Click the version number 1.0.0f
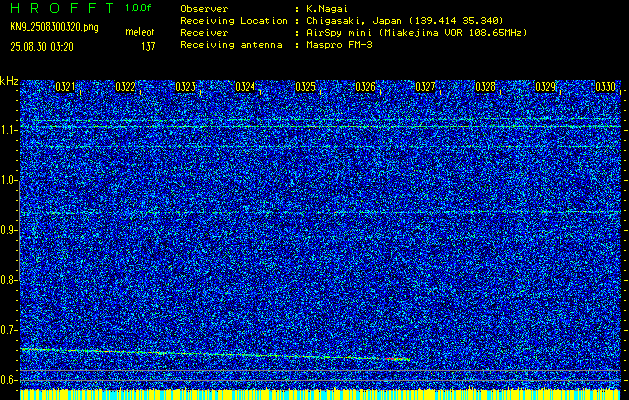Viewport: 629px width, 400px height. click(x=138, y=8)
